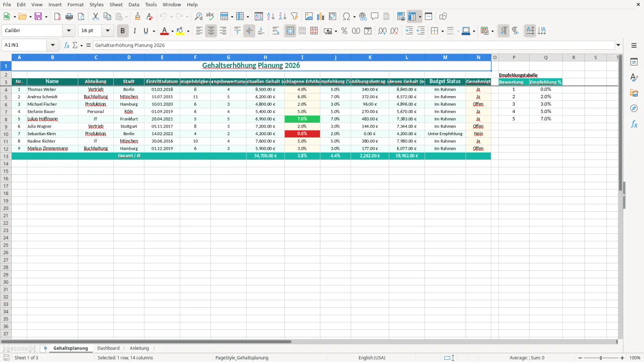Click the Print icon

(x=69, y=17)
